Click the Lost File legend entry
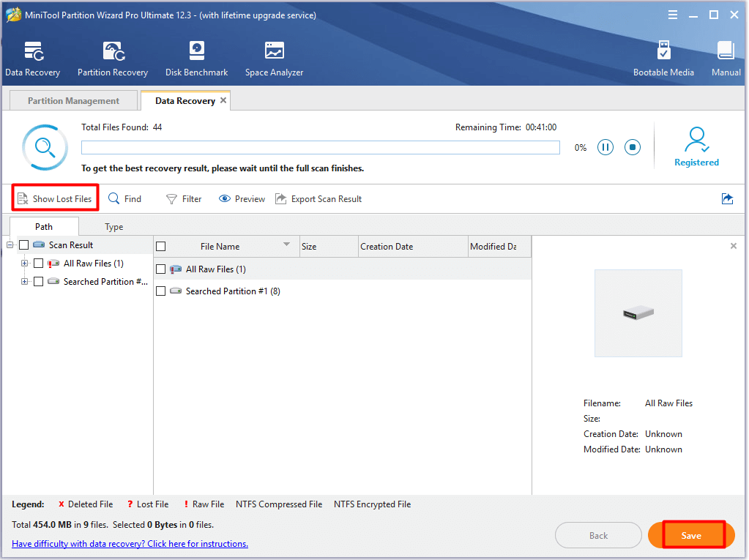This screenshot has width=749, height=560. [148, 504]
